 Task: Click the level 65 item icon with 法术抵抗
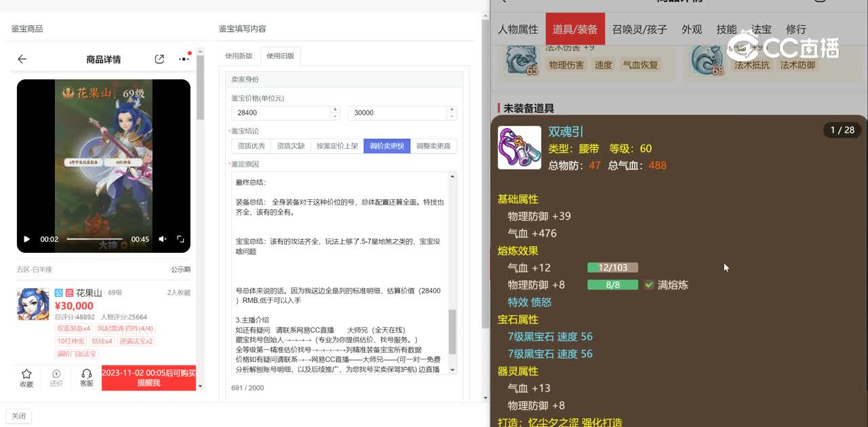pos(707,60)
